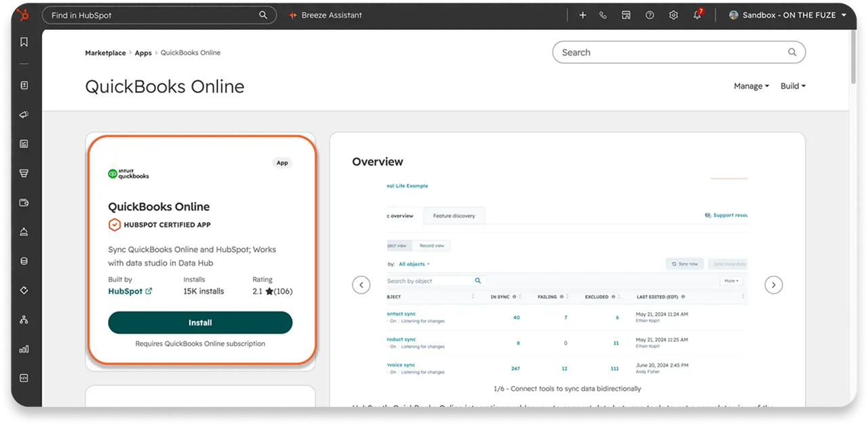
Task: Open Breeze Assistant
Action: 325,15
